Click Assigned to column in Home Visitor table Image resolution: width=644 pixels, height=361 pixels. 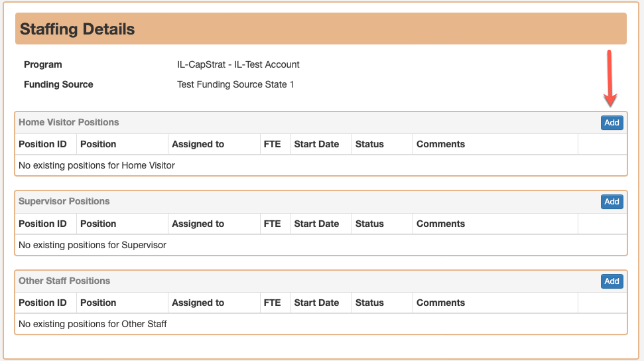tap(198, 144)
